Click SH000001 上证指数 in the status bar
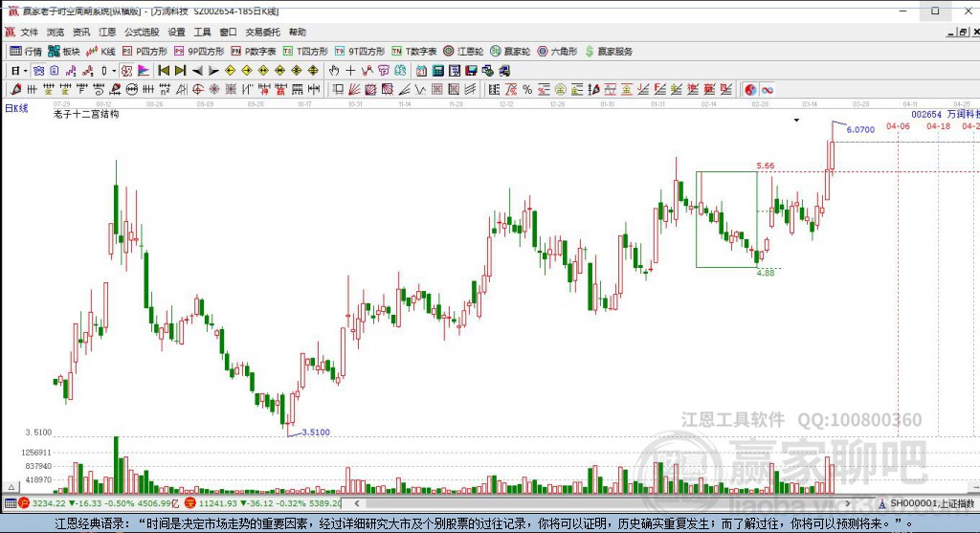 click(932, 503)
